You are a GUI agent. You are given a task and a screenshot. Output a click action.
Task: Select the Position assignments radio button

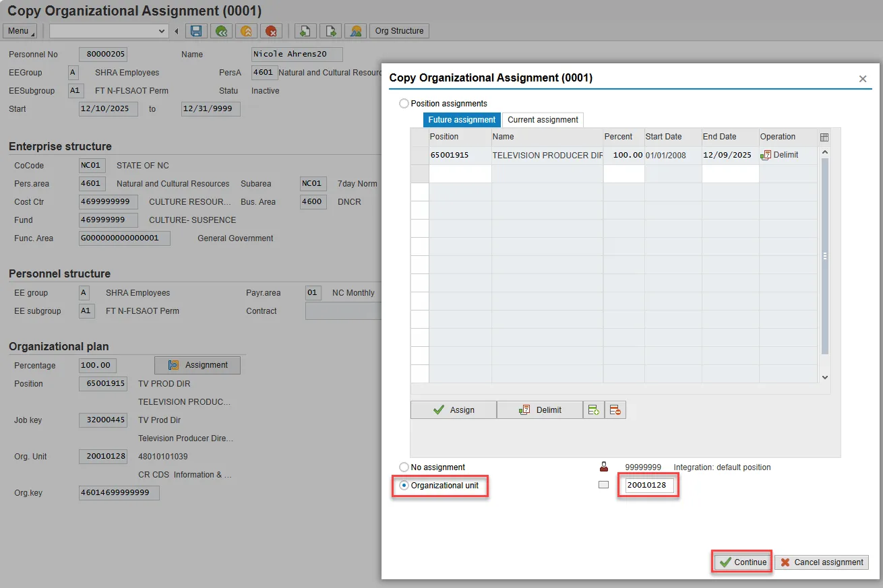(404, 104)
